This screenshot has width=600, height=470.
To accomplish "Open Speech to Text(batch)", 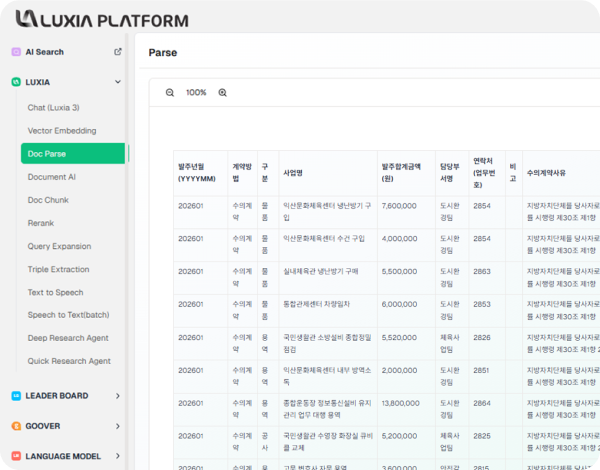I will click(68, 315).
